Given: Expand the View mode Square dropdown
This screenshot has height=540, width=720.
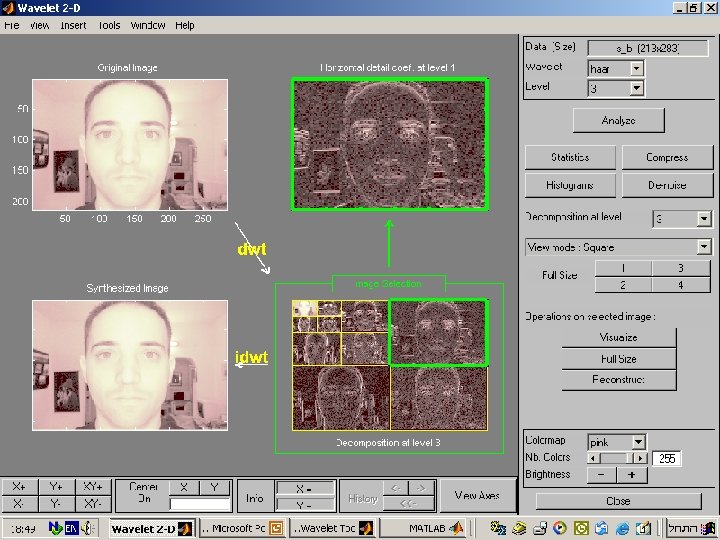Looking at the screenshot, I should click(618, 247).
